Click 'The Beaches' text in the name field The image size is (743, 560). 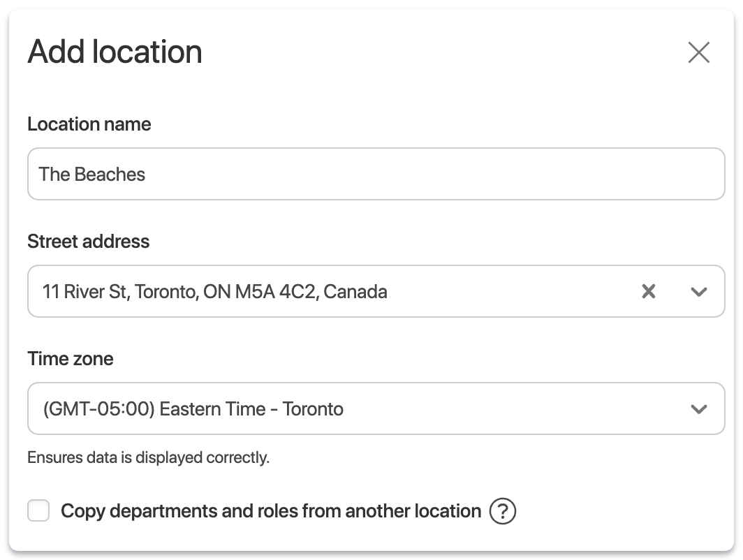92,174
